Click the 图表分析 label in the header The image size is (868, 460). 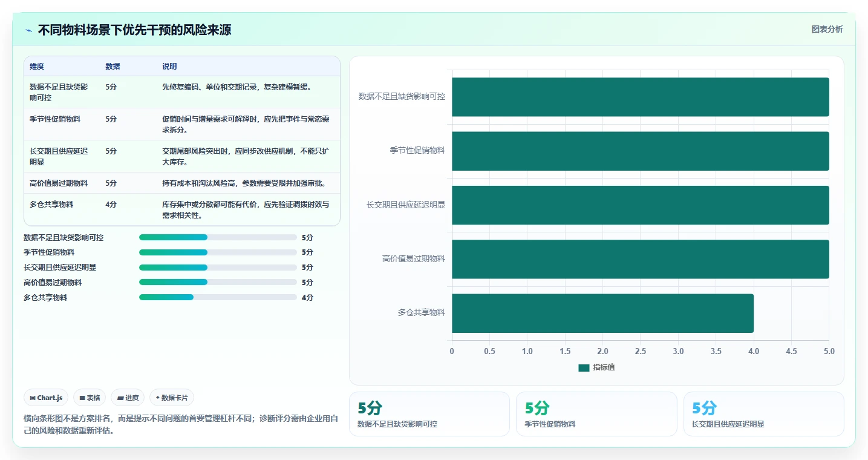click(827, 30)
